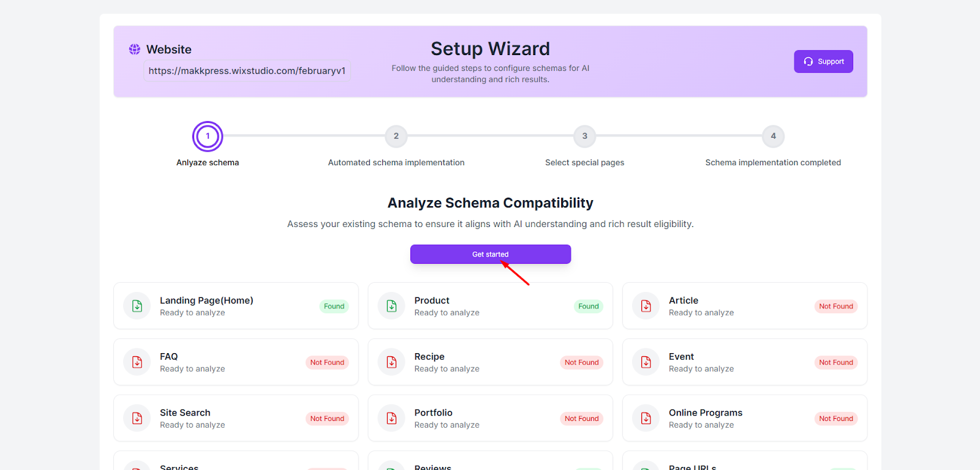Click the Found badge on Product card
Viewport: 980px width, 470px height.
tap(588, 307)
